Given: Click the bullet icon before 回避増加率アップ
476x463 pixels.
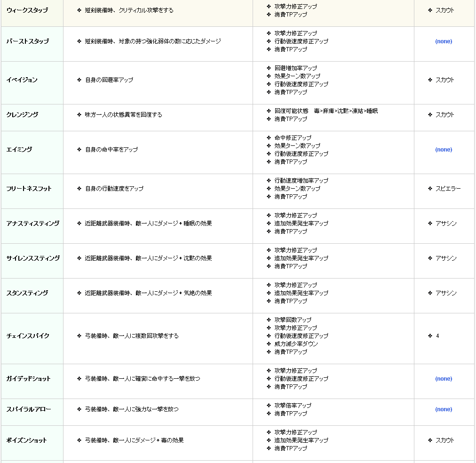Looking at the screenshot, I should coord(269,68).
